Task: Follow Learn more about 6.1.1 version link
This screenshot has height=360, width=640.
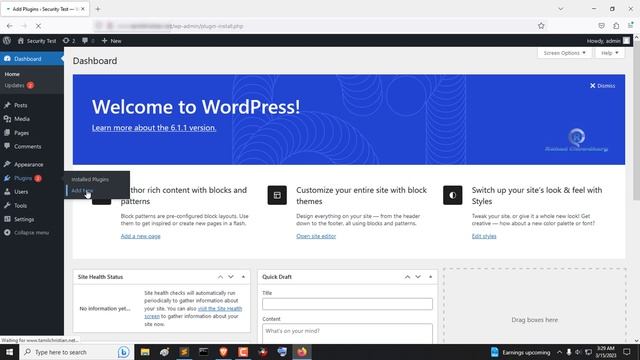Action: (154, 128)
